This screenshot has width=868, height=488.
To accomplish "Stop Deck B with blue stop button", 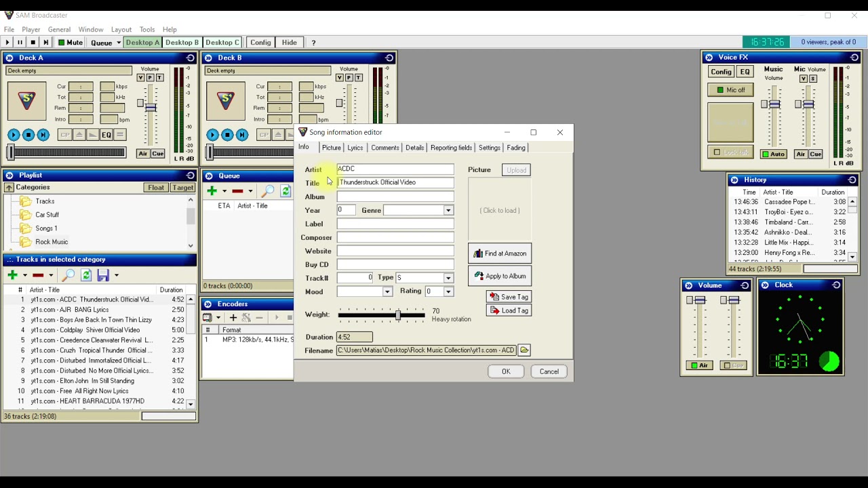I will pos(228,135).
